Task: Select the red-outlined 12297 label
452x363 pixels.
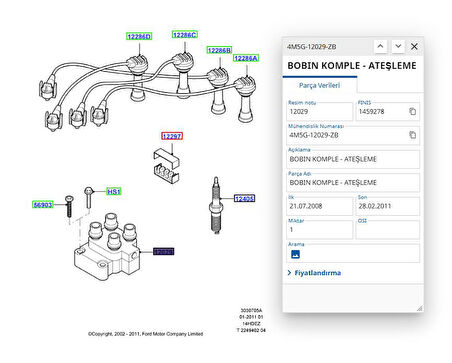Action: coord(172,136)
